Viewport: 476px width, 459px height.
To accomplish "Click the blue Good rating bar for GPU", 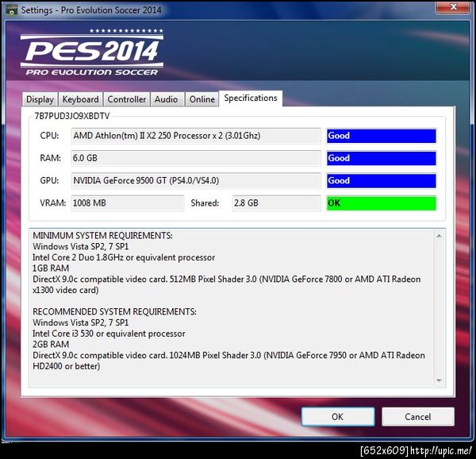I will (382, 181).
